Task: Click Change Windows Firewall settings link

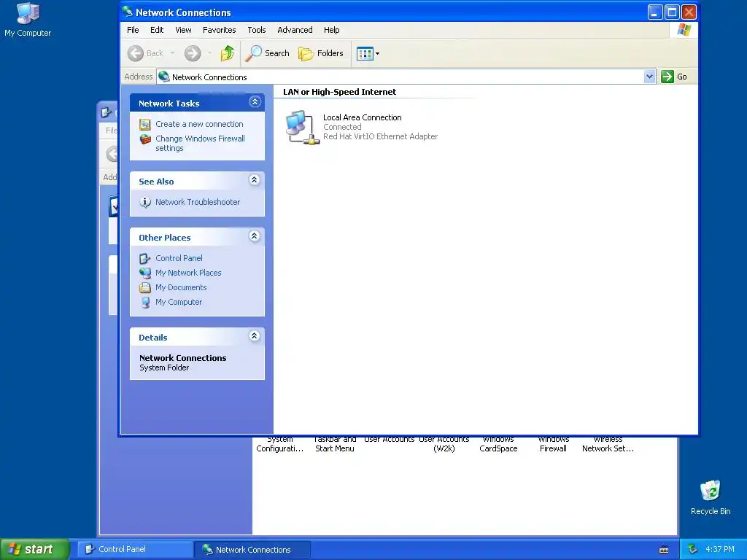Action: click(200, 144)
